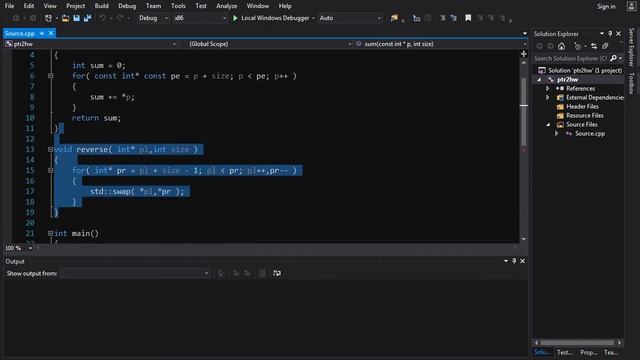Collapse the Source Files folder

point(548,124)
